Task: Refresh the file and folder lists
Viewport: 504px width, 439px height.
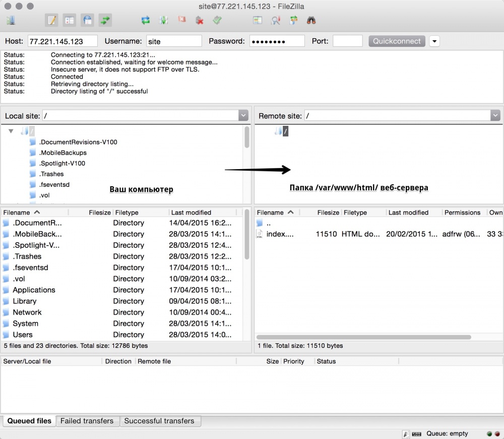Action: click(146, 21)
